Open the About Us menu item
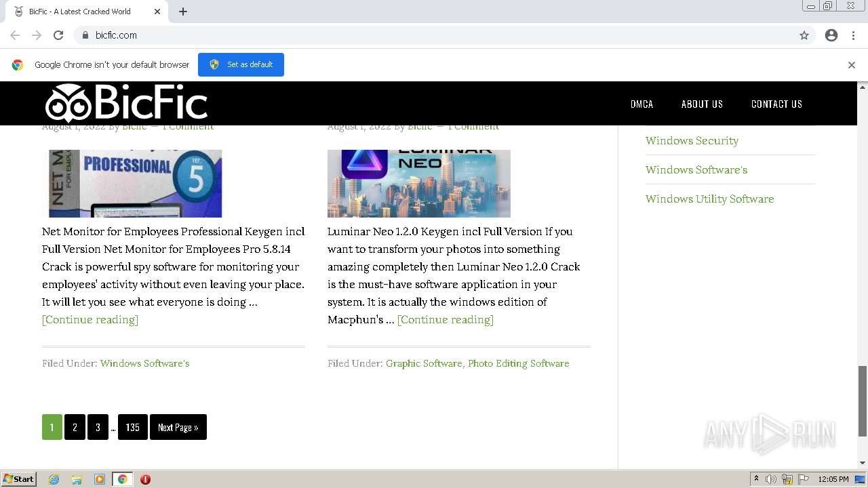Viewport: 868px width, 488px height. pyautogui.click(x=702, y=104)
